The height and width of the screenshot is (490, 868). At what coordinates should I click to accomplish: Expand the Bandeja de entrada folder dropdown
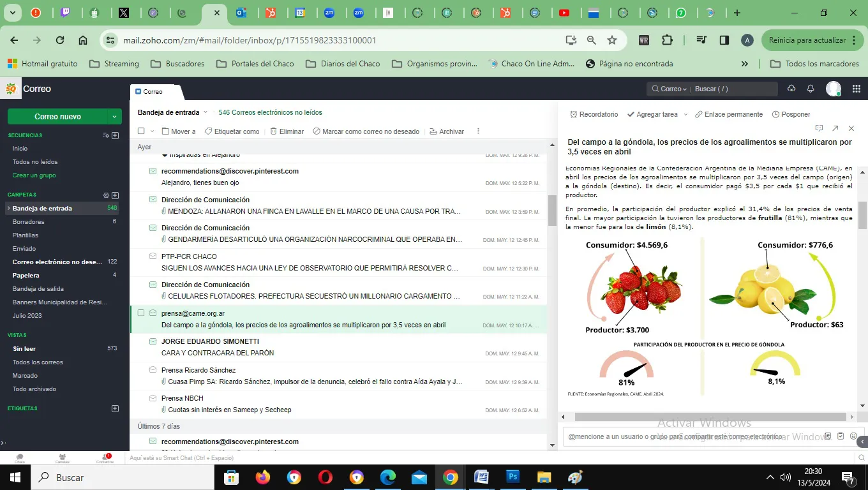[x=206, y=112]
